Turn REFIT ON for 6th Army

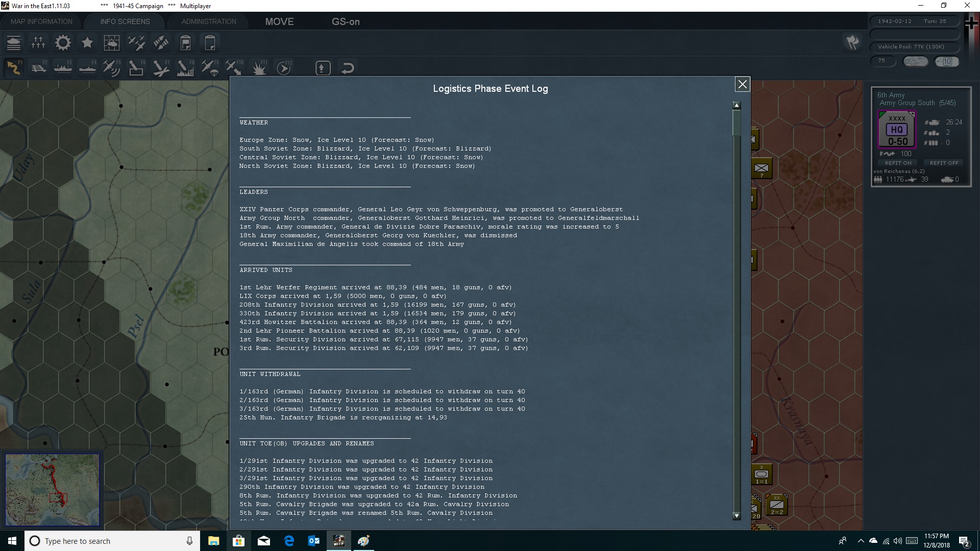point(898,163)
